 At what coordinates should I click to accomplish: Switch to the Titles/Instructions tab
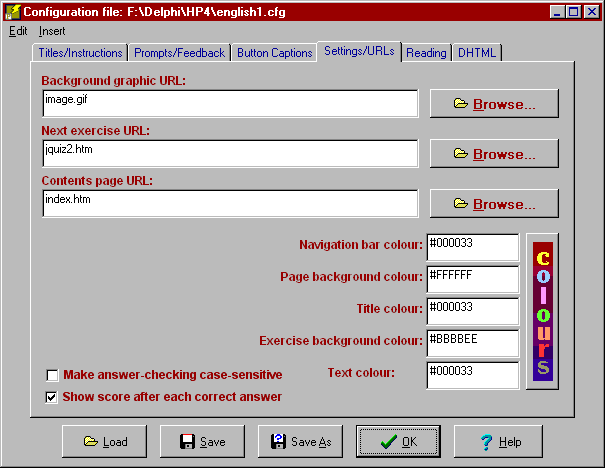pyautogui.click(x=80, y=53)
